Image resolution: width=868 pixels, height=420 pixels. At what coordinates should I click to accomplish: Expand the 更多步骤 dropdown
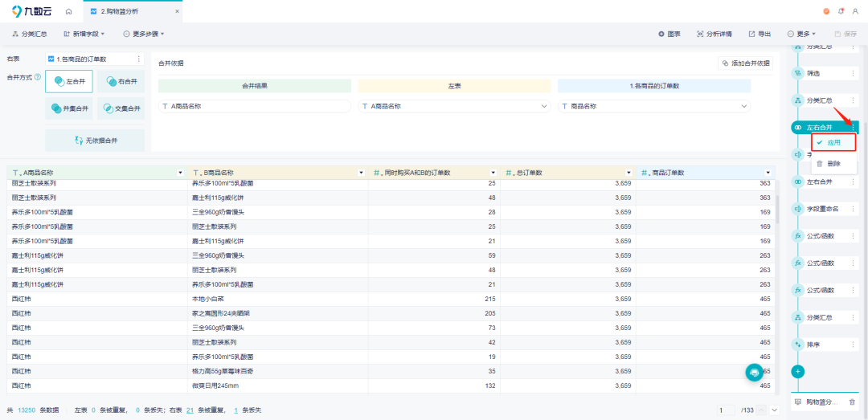click(x=144, y=34)
